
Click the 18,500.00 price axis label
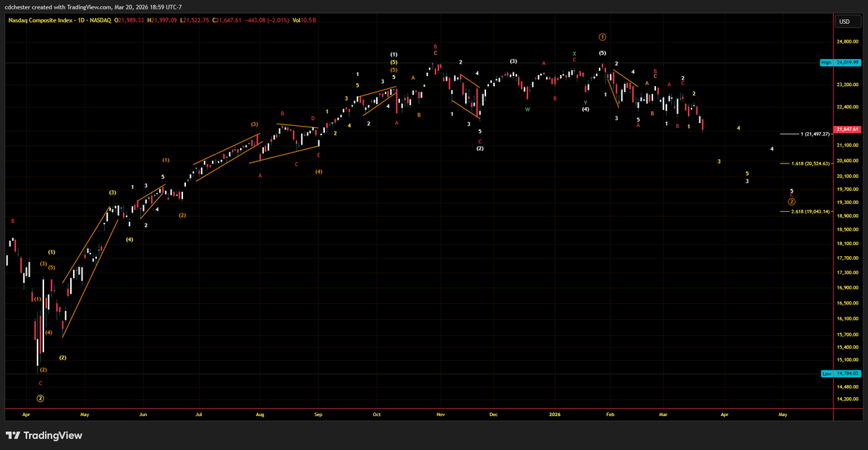(x=849, y=229)
